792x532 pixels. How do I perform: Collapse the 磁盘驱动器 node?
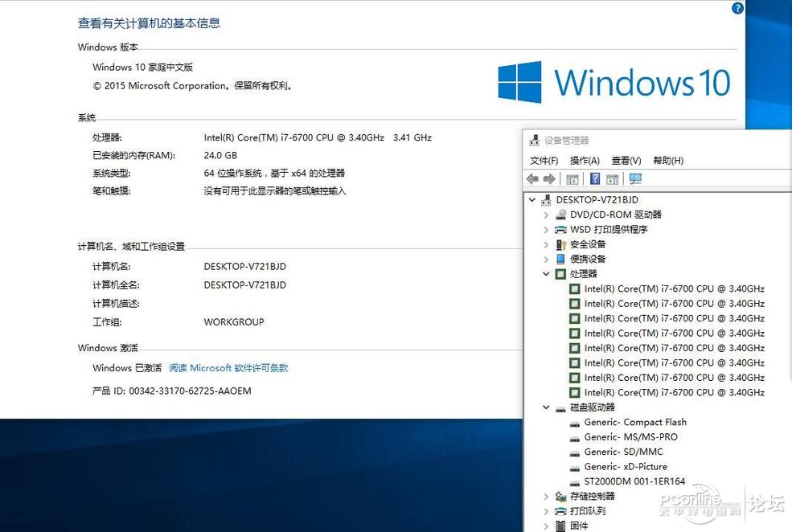[546, 407]
